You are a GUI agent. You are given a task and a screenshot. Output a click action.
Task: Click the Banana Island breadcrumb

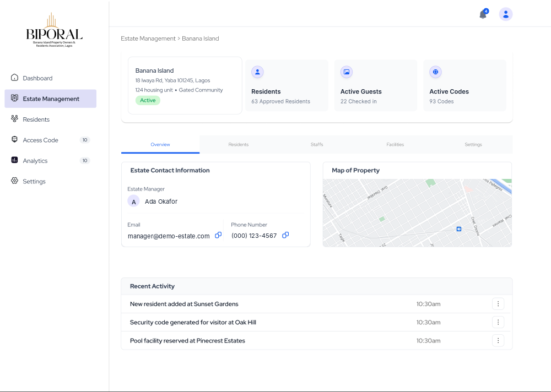pos(201,39)
